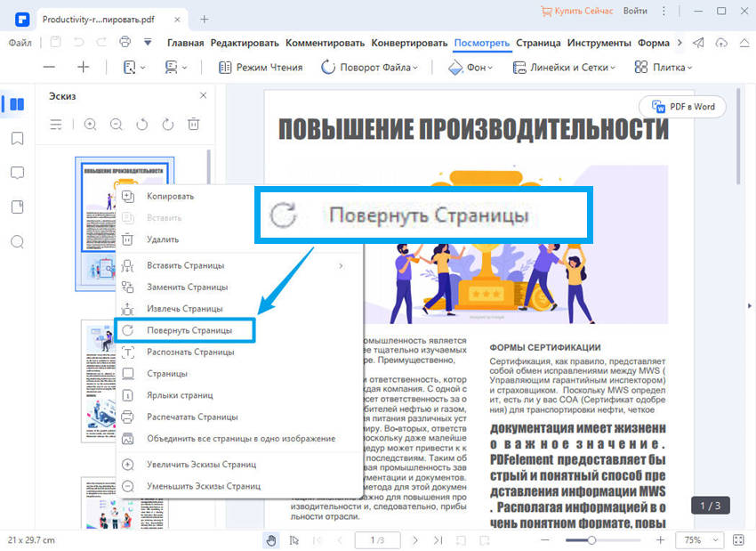Open a new tab with plus button
756x551 pixels.
205,20
